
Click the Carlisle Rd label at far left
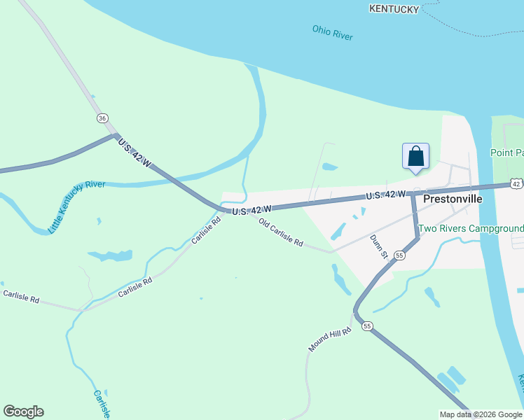[21, 297]
